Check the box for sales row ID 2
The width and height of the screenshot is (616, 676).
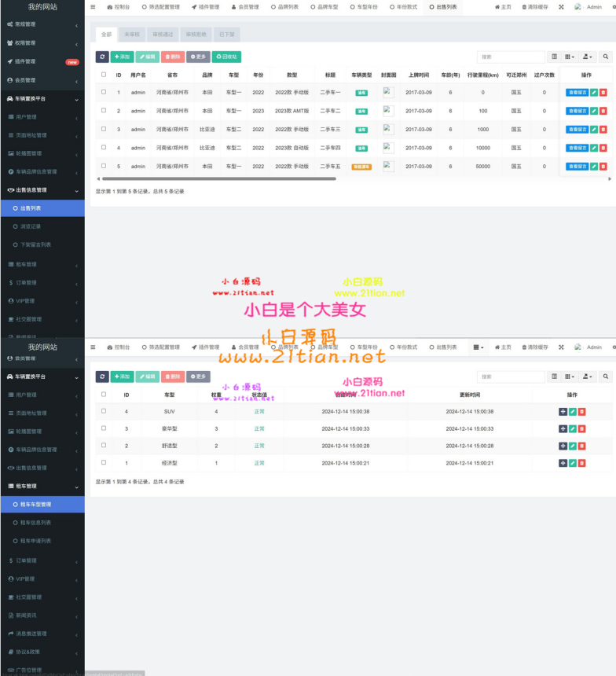[104, 110]
